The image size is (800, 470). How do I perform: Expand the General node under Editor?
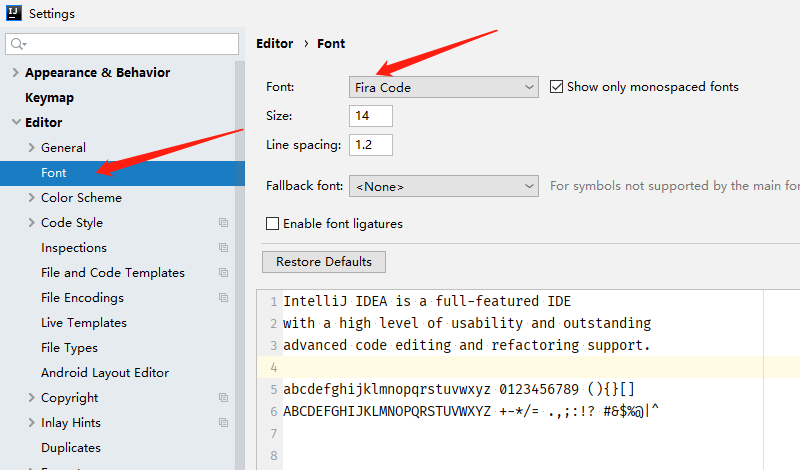[x=32, y=147]
